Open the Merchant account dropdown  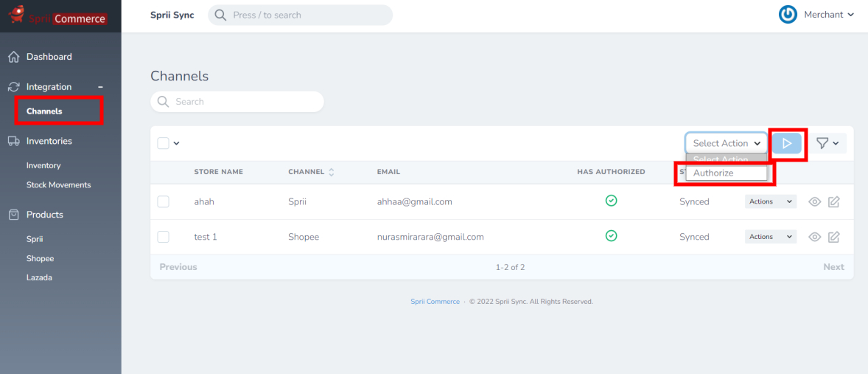click(829, 15)
